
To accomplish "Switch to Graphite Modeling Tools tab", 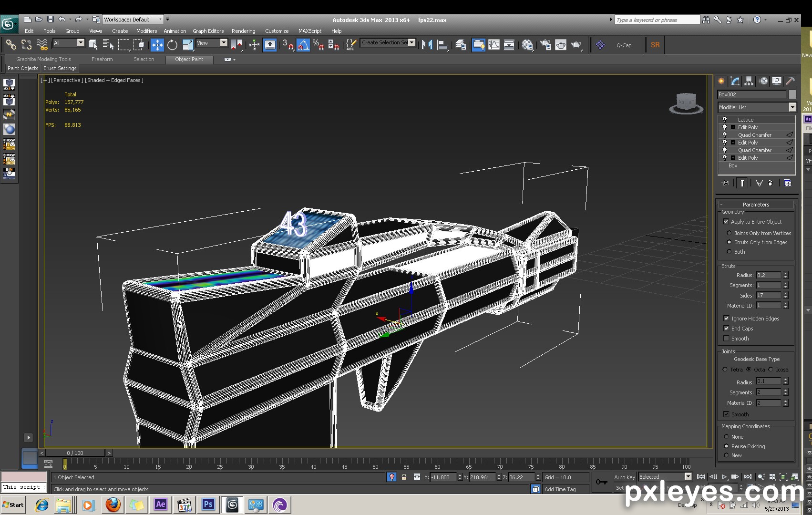I will click(43, 59).
